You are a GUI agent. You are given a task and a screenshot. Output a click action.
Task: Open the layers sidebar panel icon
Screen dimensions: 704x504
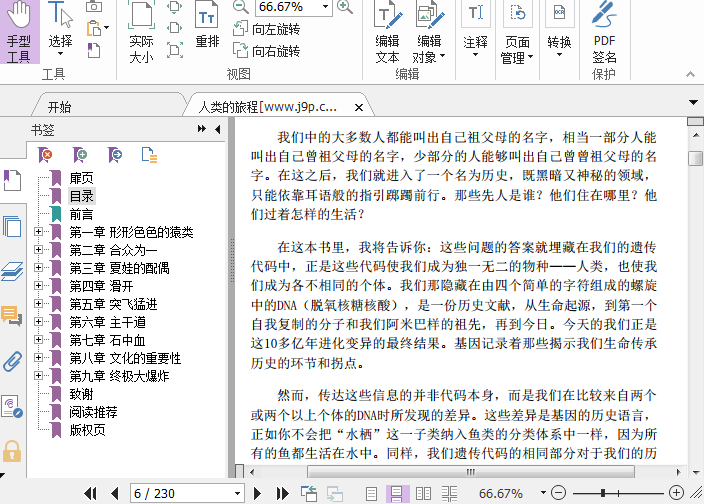click(x=12, y=271)
